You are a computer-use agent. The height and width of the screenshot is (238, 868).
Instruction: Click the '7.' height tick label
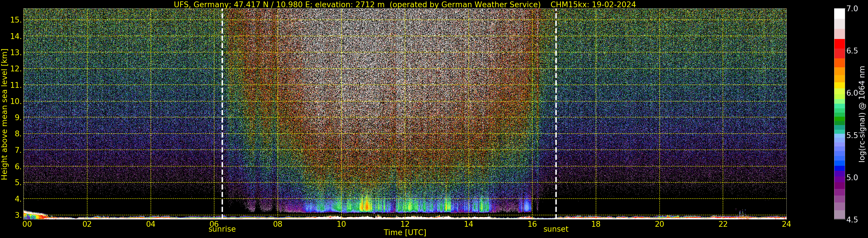coord(18,150)
